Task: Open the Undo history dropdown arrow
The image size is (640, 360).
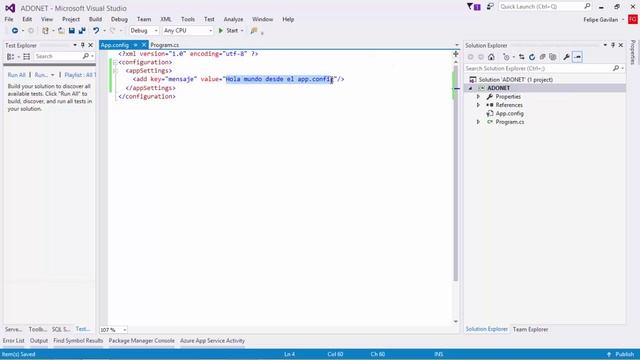Action: tap(104, 31)
